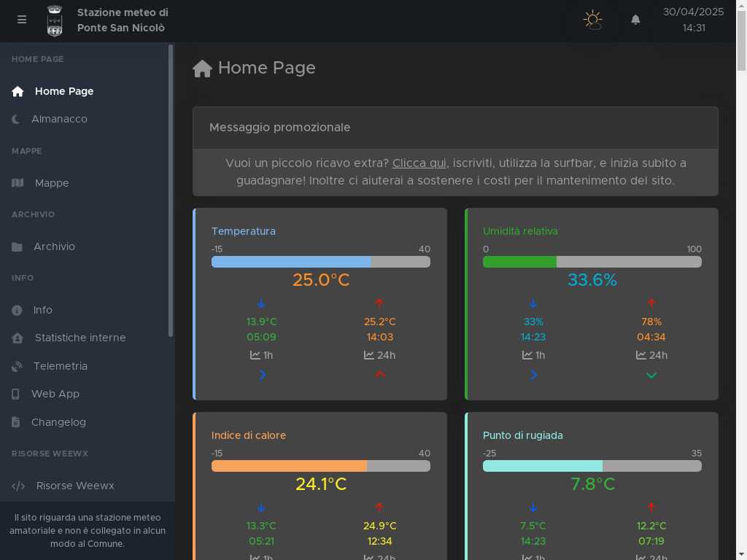The height and width of the screenshot is (560, 747).
Task: Click the folder icon beside Archivio
Action: point(17,246)
